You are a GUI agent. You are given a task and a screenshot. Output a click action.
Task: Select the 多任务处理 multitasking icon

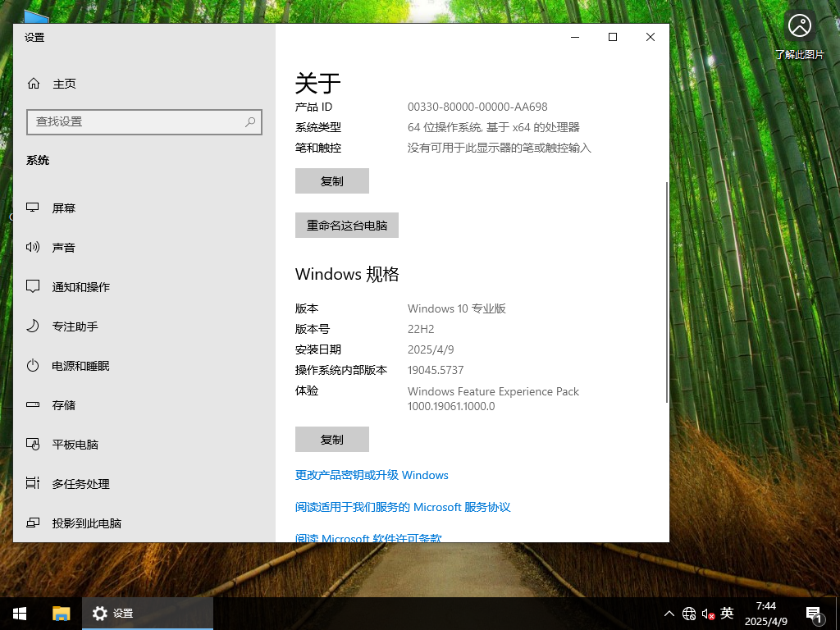tap(33, 483)
